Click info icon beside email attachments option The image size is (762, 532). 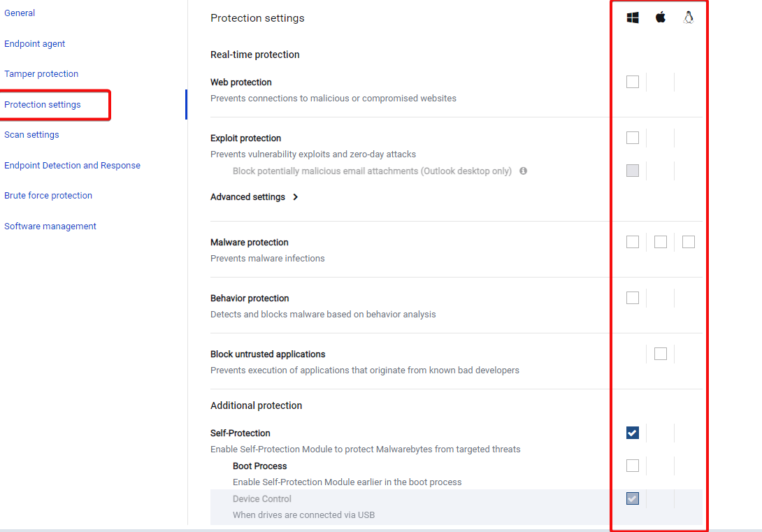tap(523, 171)
